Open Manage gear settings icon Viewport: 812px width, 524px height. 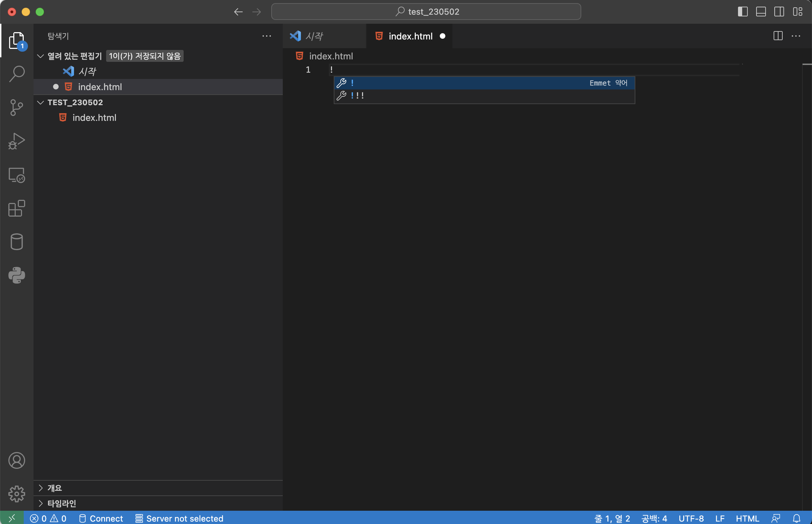[x=16, y=494]
